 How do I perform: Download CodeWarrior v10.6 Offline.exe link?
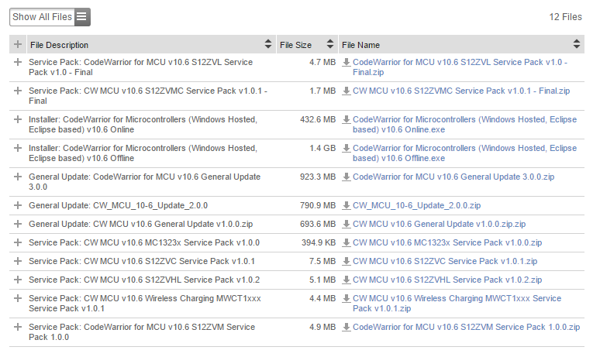tap(464, 153)
